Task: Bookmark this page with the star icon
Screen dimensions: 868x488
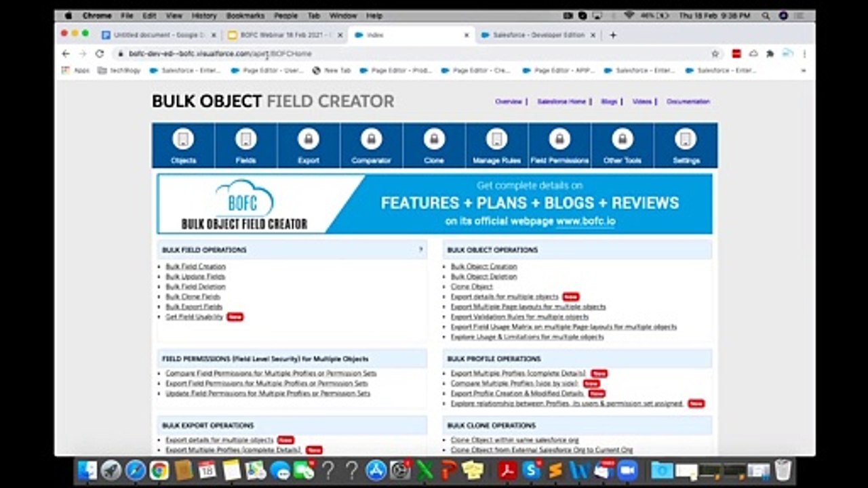Action: [715, 54]
